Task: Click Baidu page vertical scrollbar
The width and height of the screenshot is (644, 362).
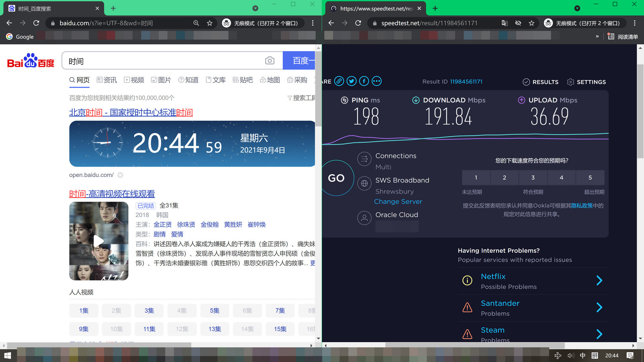Action: click(x=318, y=89)
